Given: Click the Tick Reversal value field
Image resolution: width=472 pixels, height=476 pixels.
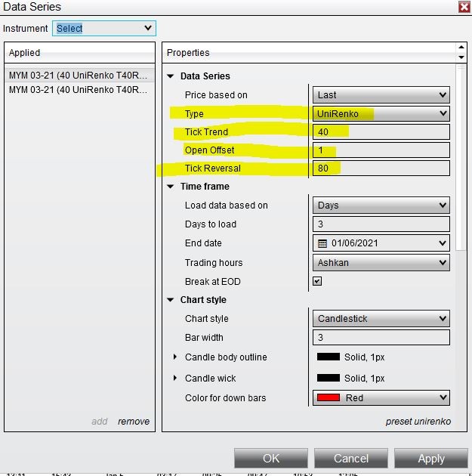Looking at the screenshot, I should pos(381,168).
